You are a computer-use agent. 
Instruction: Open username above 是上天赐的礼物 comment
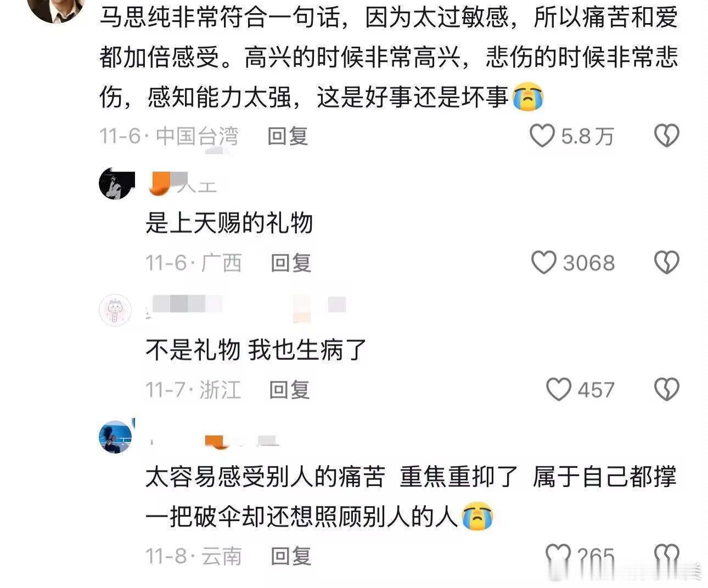183,184
